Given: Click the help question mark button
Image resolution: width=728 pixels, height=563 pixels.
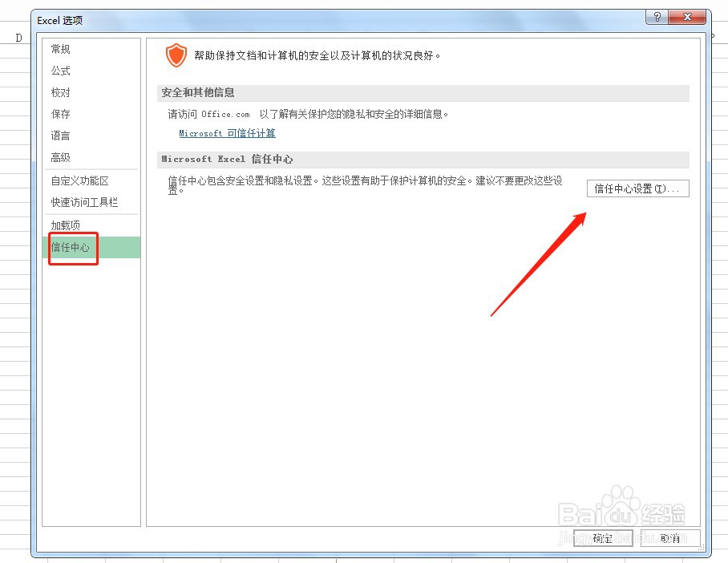Looking at the screenshot, I should (657, 17).
